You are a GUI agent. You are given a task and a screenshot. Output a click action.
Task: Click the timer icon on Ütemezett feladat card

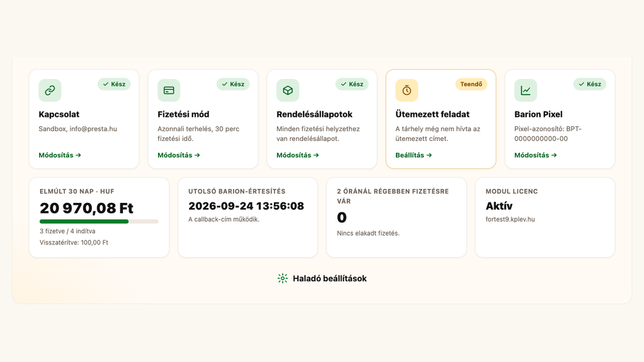point(407,90)
